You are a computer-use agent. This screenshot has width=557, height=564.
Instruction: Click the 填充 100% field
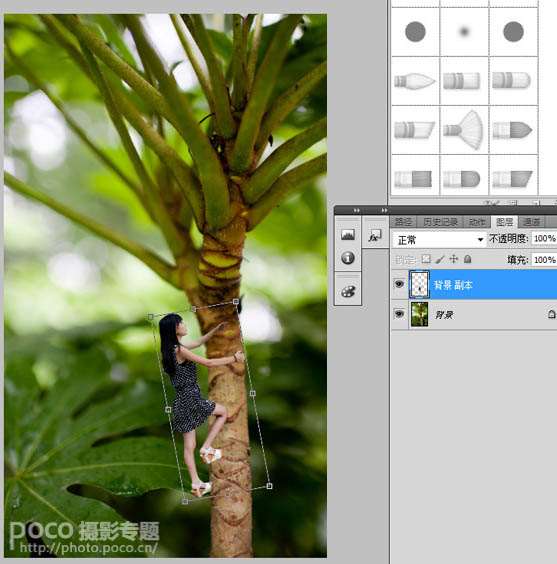tap(544, 259)
